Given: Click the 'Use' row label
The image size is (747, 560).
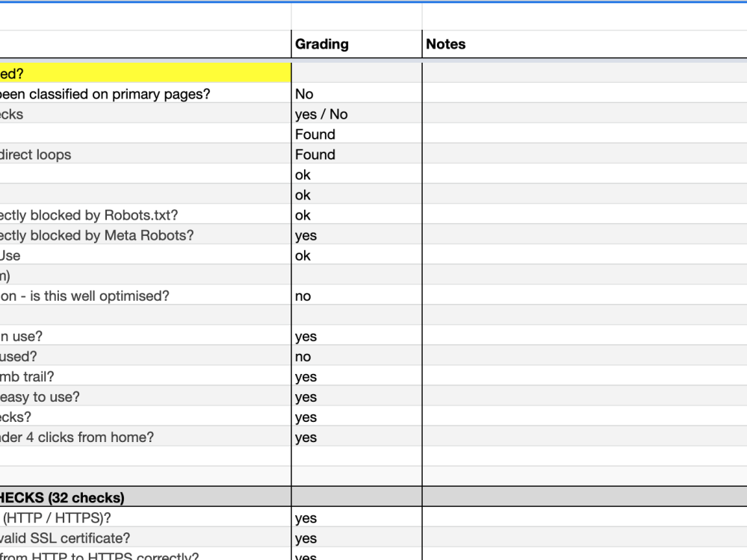Looking at the screenshot, I should pyautogui.click(x=146, y=255).
